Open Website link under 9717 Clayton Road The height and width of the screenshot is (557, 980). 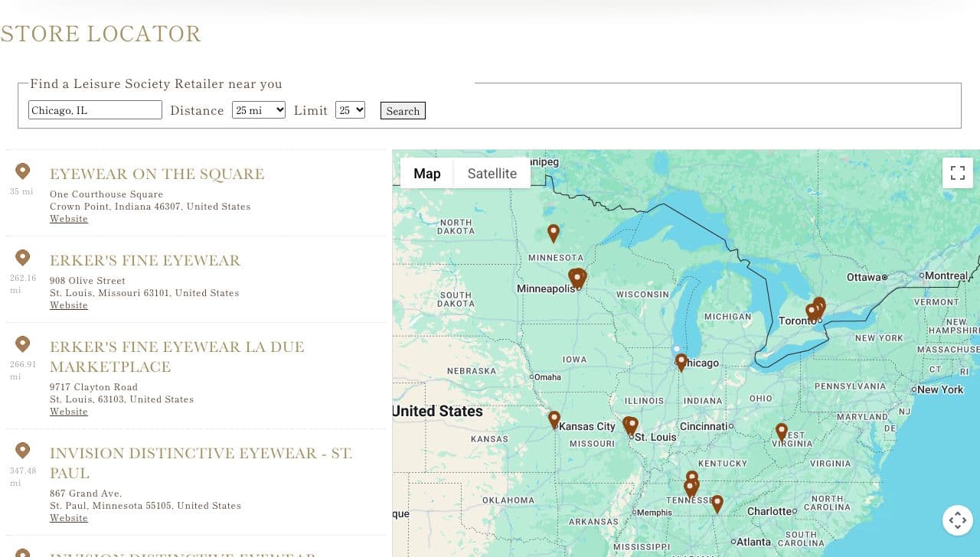click(69, 412)
